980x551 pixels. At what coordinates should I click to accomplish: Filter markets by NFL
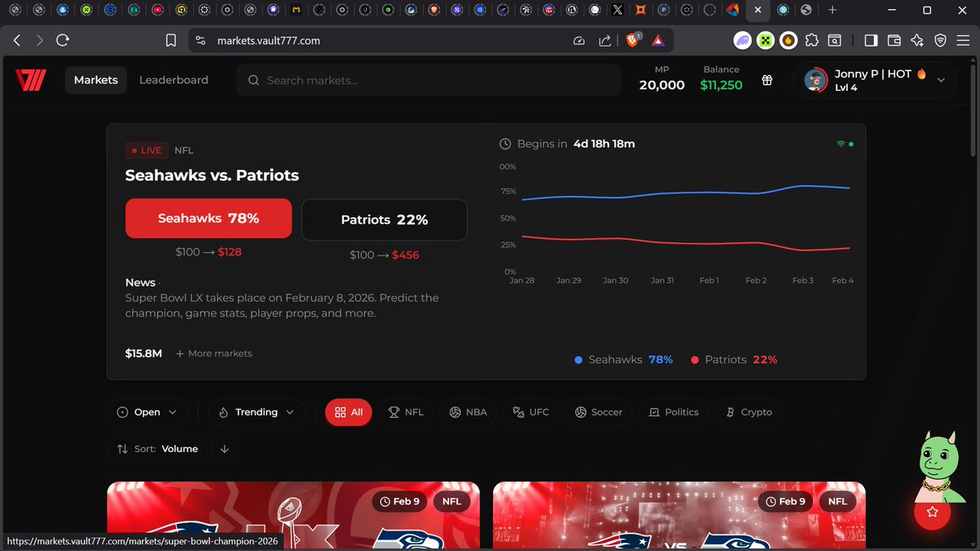click(406, 412)
